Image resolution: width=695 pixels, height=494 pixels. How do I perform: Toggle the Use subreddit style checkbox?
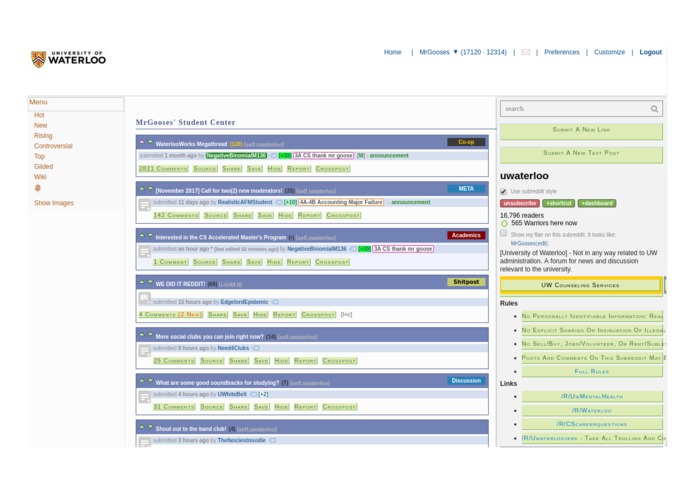(504, 191)
